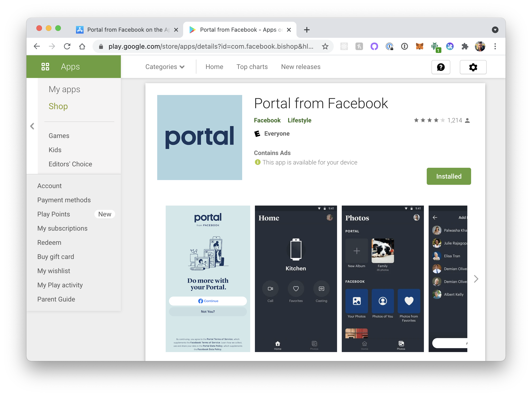The height and width of the screenshot is (396, 532).
Task: Open the Categories dropdown menu
Action: pos(165,67)
